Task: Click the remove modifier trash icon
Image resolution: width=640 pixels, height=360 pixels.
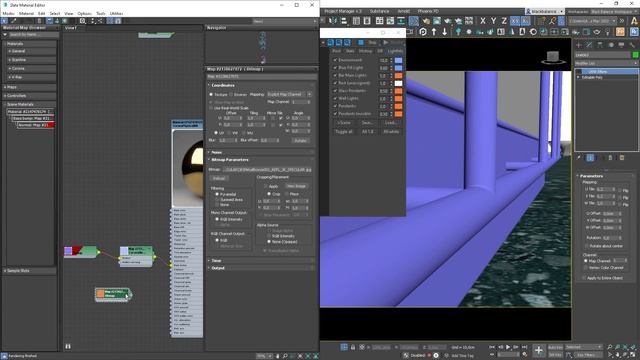Action: click(611, 158)
